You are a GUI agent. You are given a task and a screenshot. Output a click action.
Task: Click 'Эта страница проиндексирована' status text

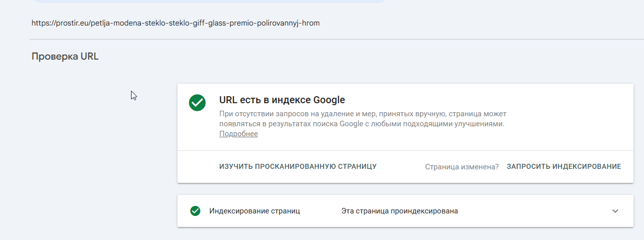(x=399, y=211)
